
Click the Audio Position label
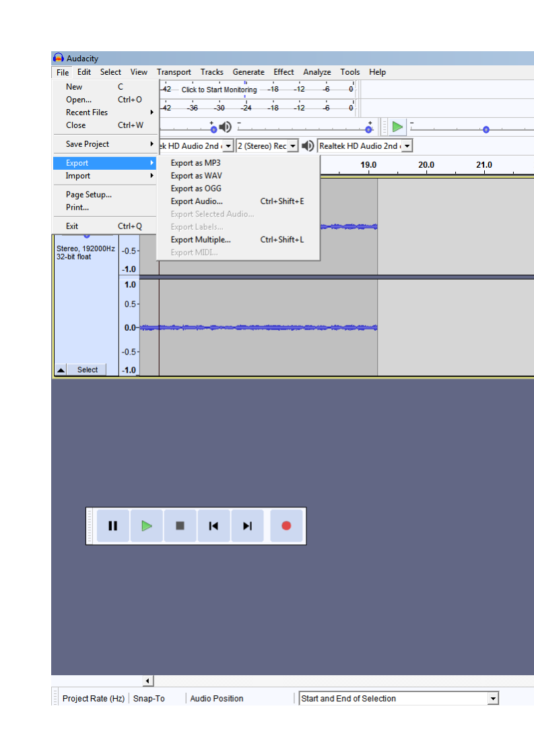pos(216,698)
